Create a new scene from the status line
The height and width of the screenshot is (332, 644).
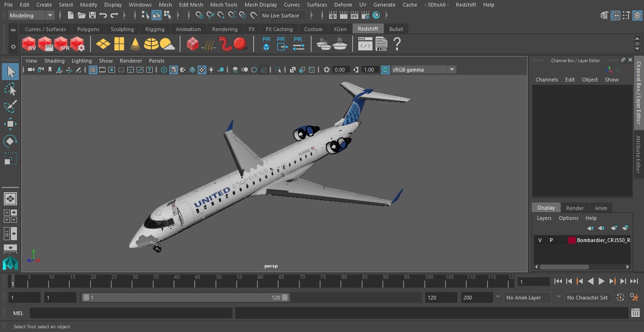tap(71, 16)
